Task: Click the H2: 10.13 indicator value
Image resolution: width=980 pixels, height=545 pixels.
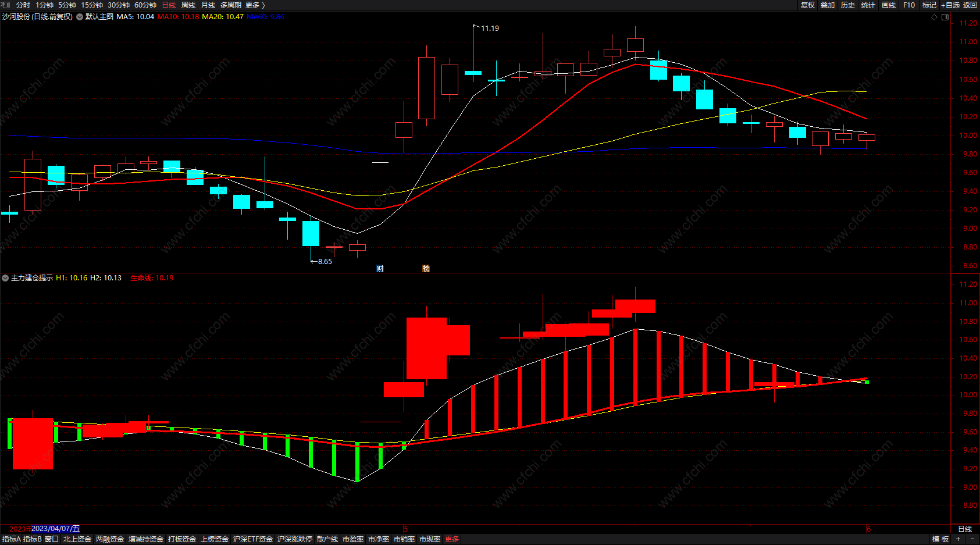Action: pyautogui.click(x=106, y=278)
